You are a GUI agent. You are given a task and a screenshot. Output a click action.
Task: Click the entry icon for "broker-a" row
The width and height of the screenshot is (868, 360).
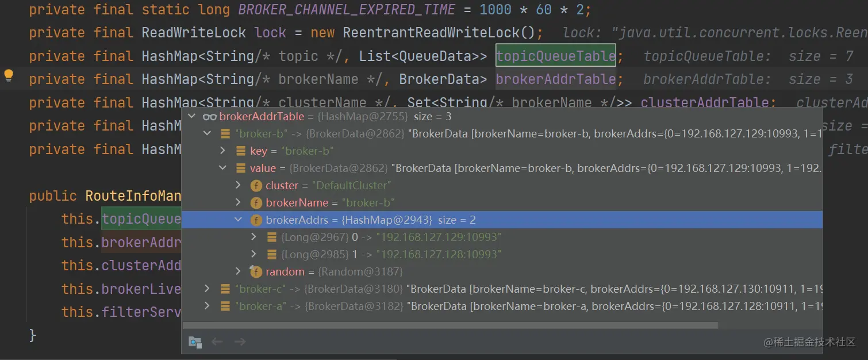pyautogui.click(x=225, y=306)
